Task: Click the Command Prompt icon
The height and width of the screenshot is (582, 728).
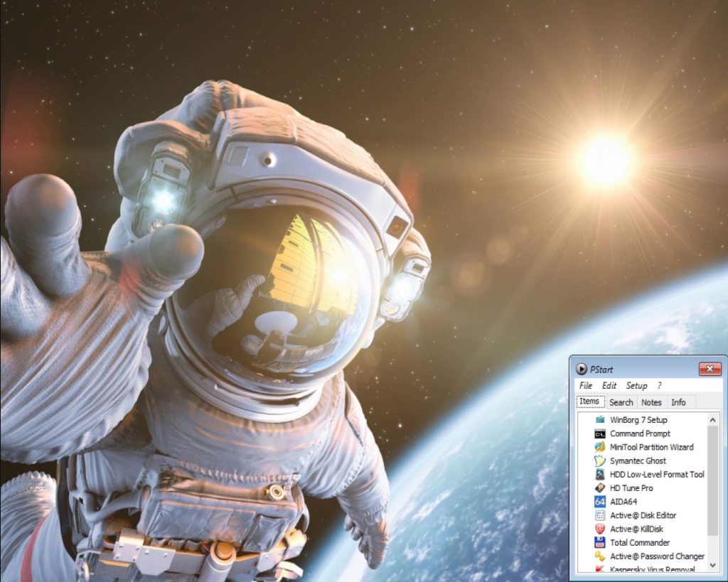Action: (x=600, y=433)
